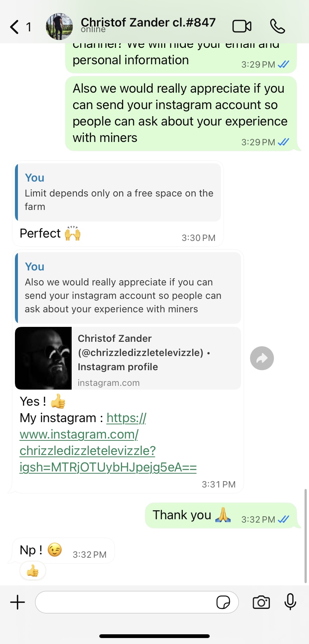Open Christof Zander's profile picture

tap(59, 27)
